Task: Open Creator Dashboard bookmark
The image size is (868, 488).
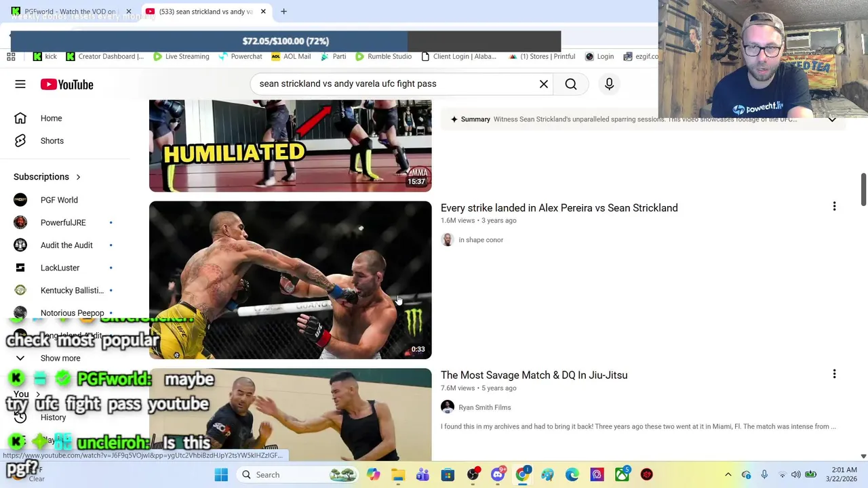Action: (104, 56)
